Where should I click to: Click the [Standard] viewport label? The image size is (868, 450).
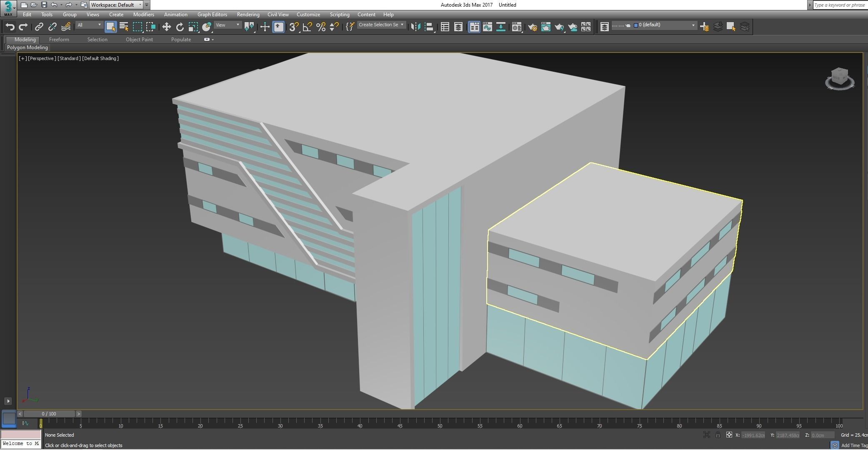(69, 58)
